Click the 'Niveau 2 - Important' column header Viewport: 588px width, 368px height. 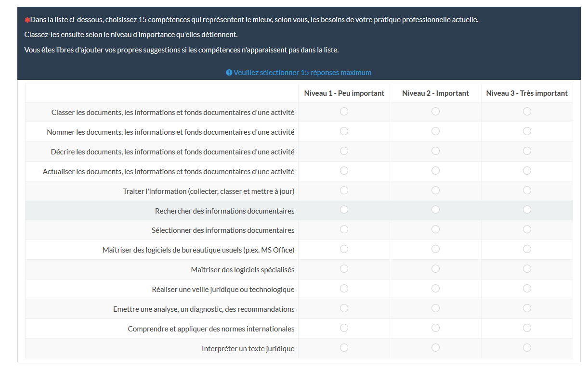[435, 93]
